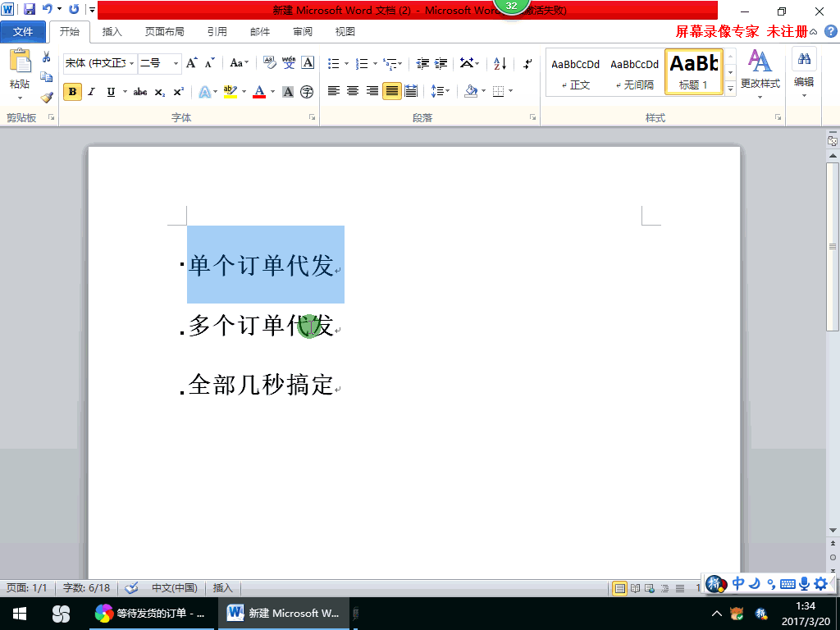Open the line spacing dropdown

coord(441,92)
